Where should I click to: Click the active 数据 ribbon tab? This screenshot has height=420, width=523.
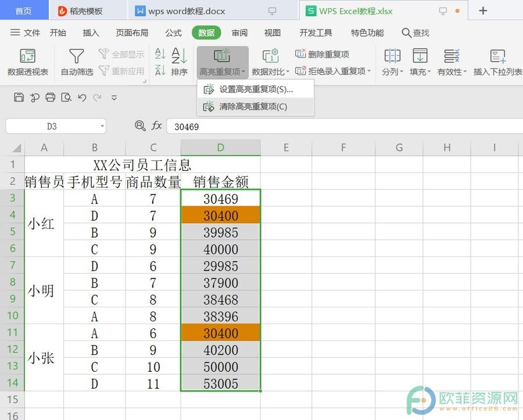[206, 33]
